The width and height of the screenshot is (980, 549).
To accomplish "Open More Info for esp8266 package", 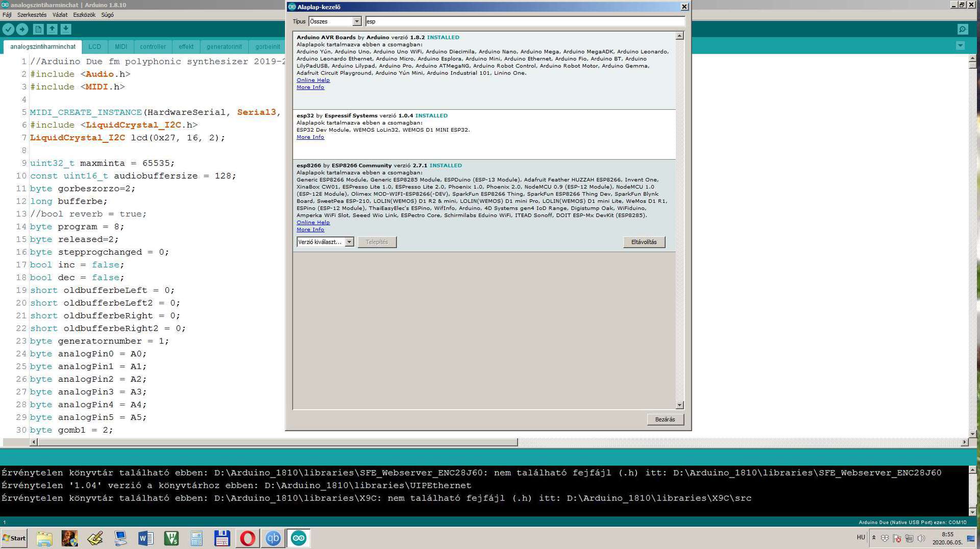I will (310, 230).
